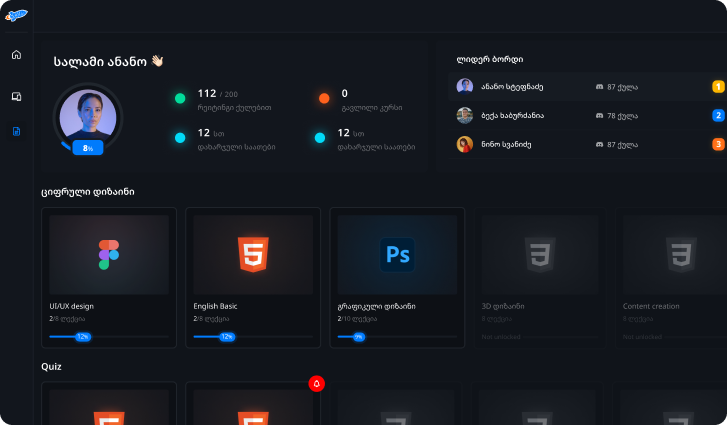Click the 8% progress badge under avatar
Image resolution: width=727 pixels, height=425 pixels.
pyautogui.click(x=88, y=148)
